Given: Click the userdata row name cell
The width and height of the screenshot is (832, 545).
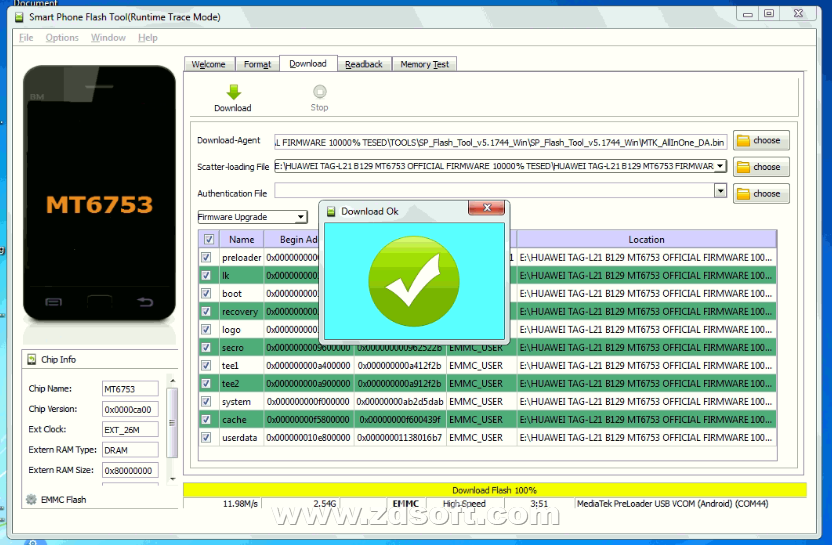Looking at the screenshot, I should click(241, 438).
